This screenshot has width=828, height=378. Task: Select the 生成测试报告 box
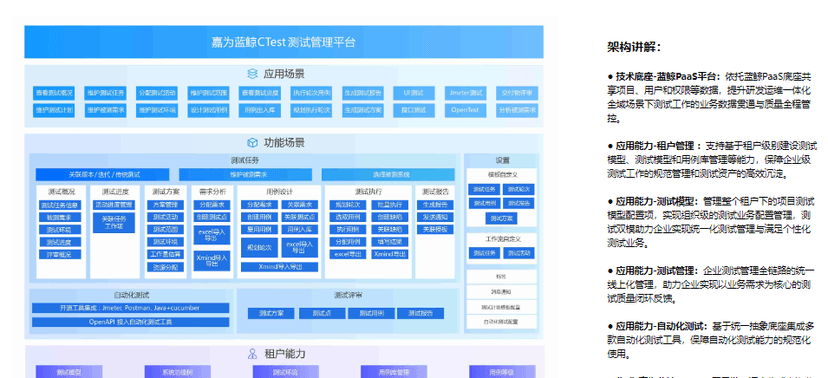363,93
